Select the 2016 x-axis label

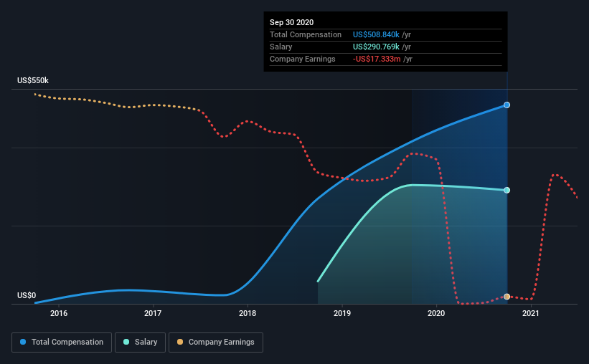pos(59,313)
